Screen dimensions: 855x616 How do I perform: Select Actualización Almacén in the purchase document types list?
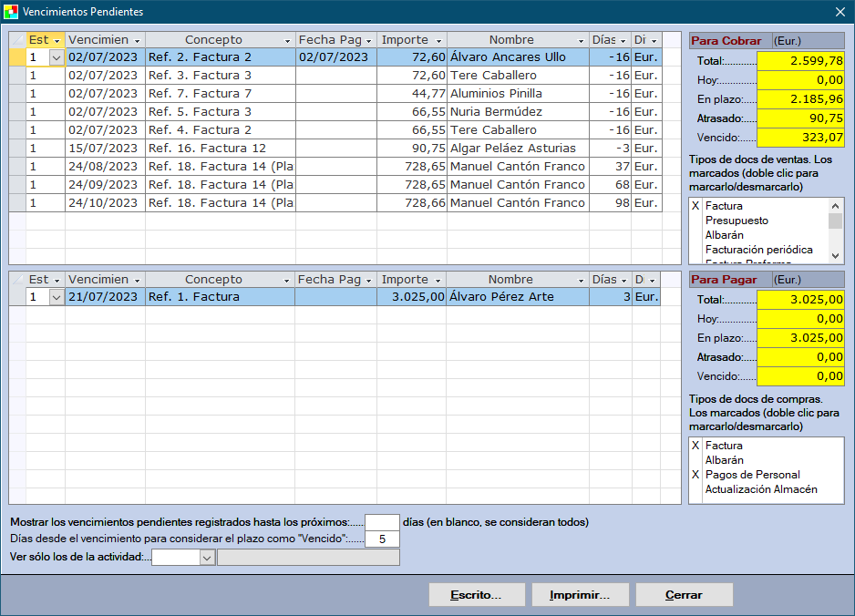761,489
